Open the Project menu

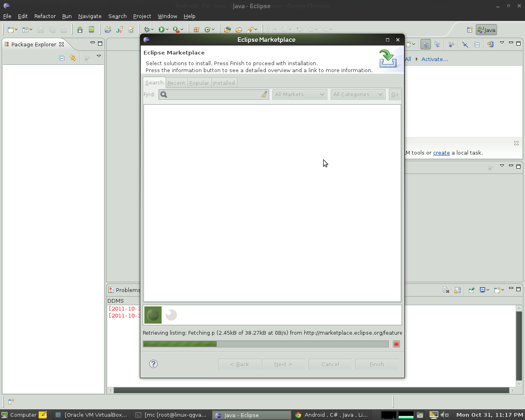142,16
